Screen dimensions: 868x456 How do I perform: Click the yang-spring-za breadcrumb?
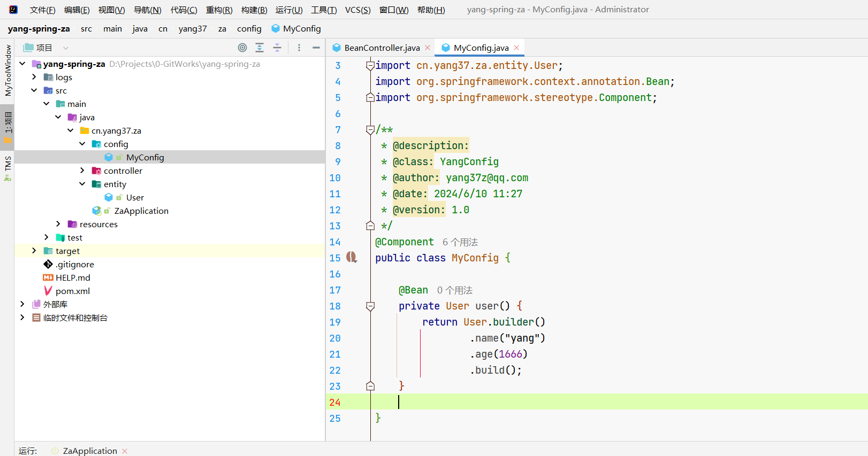click(x=39, y=28)
